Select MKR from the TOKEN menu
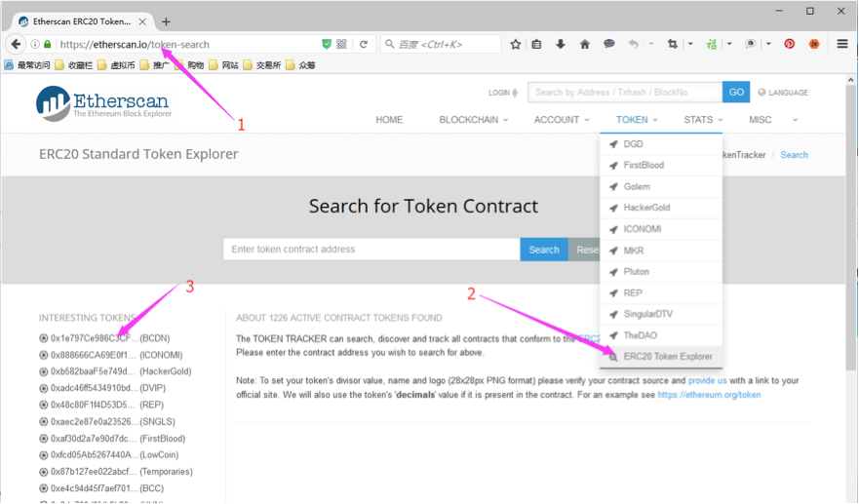The image size is (859, 504). pos(661,251)
